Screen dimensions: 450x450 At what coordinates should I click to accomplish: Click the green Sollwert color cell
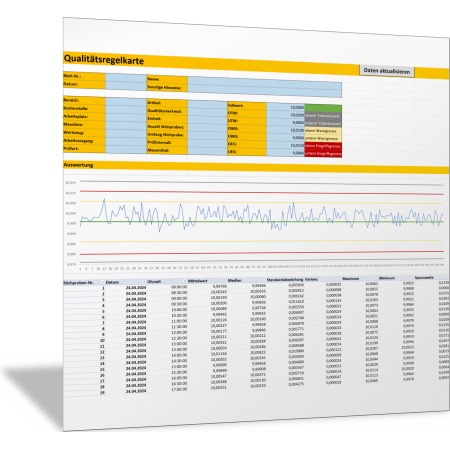pos(323,108)
